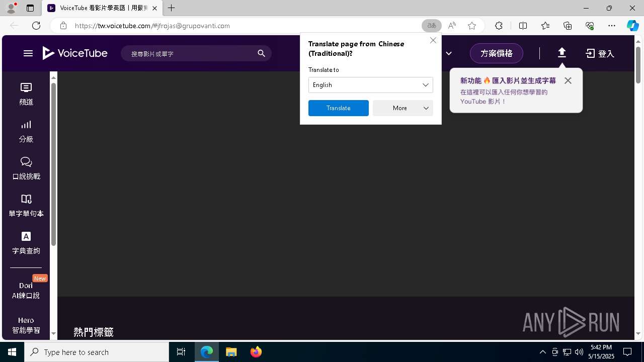The width and height of the screenshot is (644, 362).
Task: Open the 方案價格 pricing button
Action: pyautogui.click(x=497, y=53)
